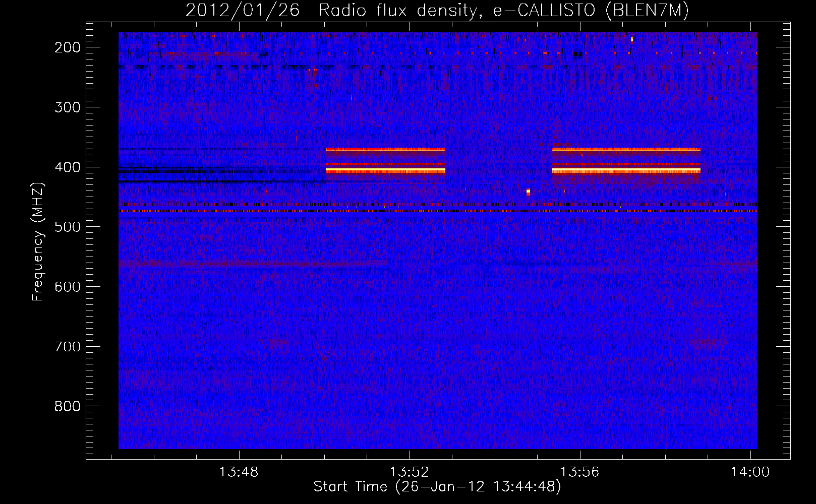Viewport: 816px width, 504px height.
Task: Click the 300 frequency tick label
Action: pyautogui.click(x=68, y=107)
